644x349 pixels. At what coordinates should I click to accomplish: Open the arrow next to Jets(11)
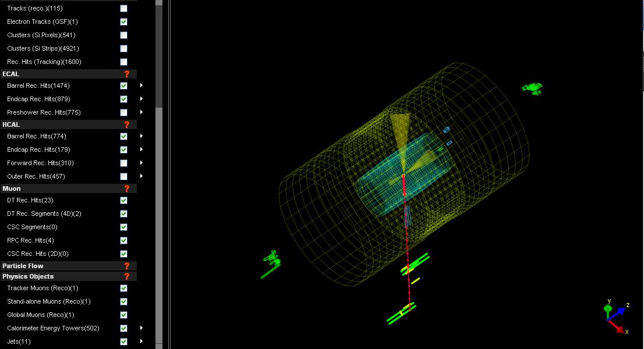pos(141,341)
